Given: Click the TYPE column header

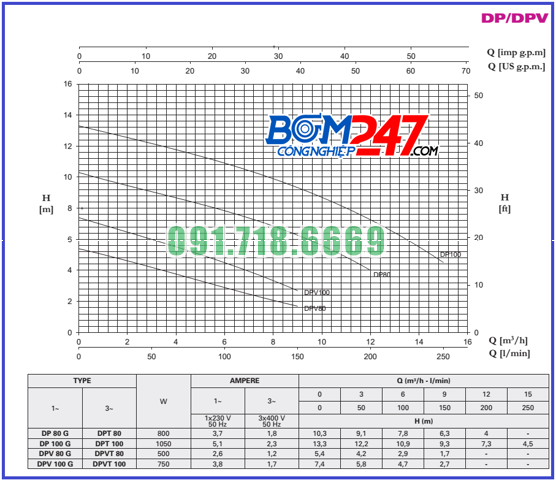Looking at the screenshot, I should click(x=82, y=381).
